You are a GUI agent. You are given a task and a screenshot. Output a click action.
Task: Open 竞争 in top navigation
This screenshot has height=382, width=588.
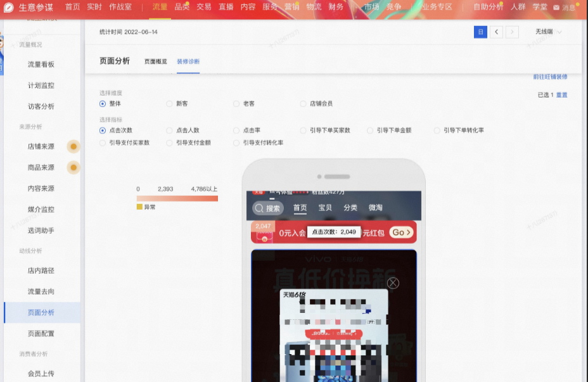393,7
